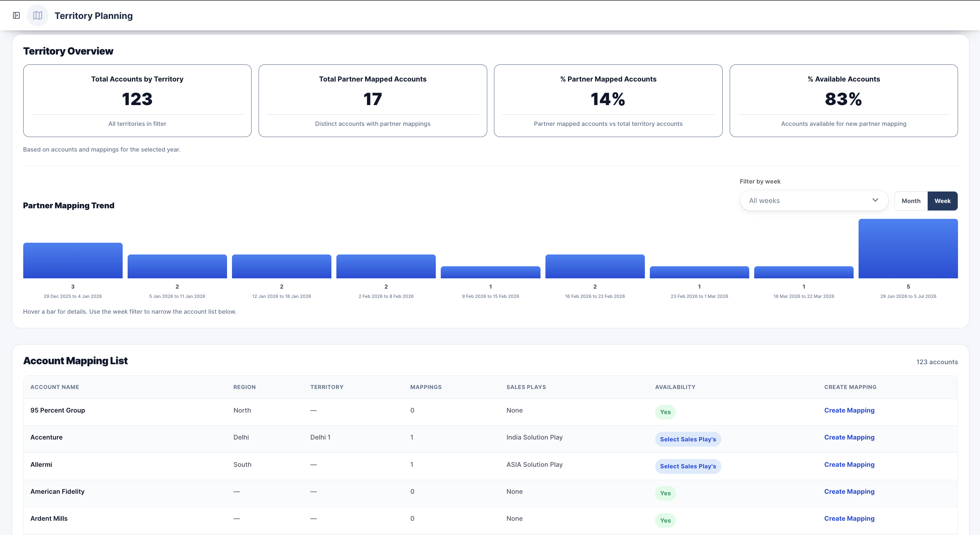Click the 9 Feb 2026 week bar

(490, 272)
